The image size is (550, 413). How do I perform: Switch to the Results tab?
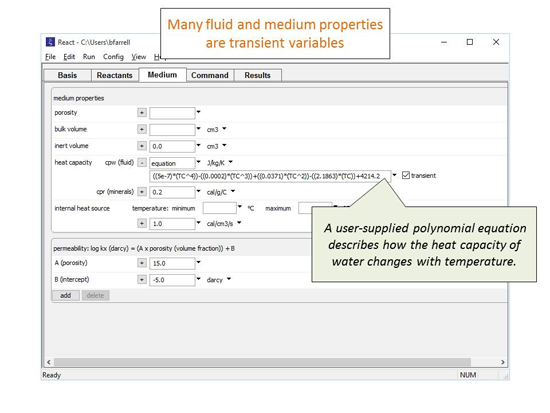coord(257,75)
